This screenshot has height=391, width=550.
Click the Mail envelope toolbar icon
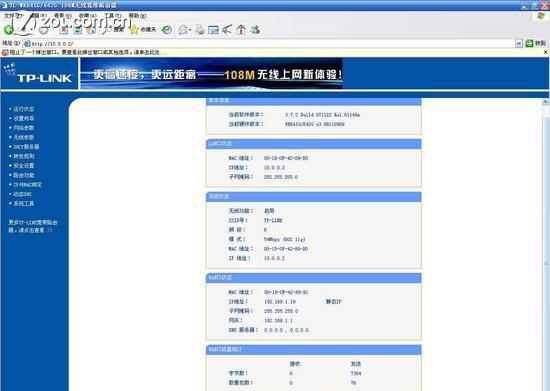pyautogui.click(x=183, y=30)
